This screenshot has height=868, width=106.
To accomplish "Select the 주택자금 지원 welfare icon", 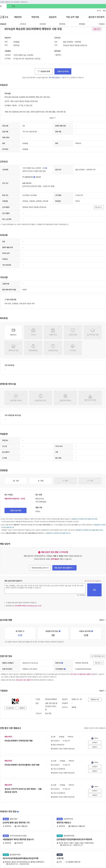I will click(x=13, y=348).
